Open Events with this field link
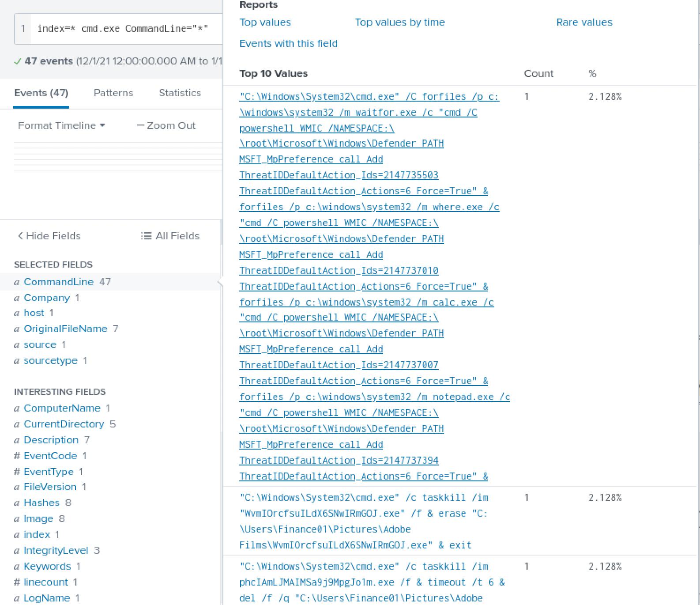Viewport: 700px width, 605px height. click(288, 43)
